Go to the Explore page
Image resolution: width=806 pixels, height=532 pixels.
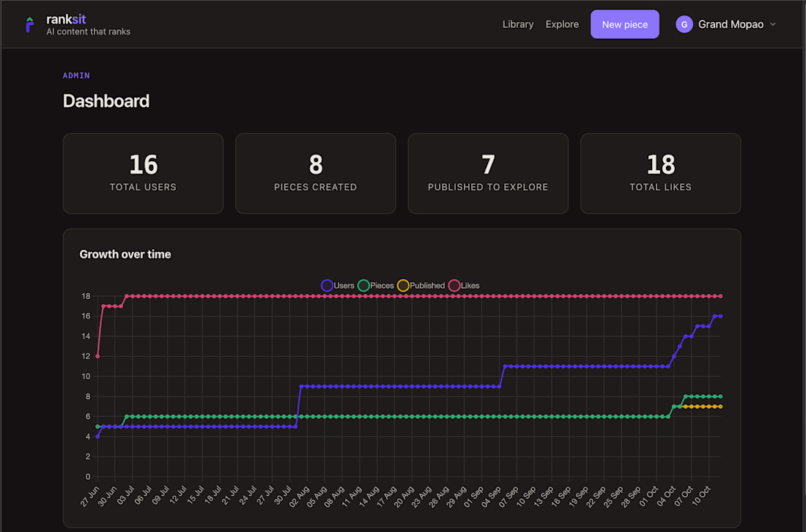click(x=562, y=24)
